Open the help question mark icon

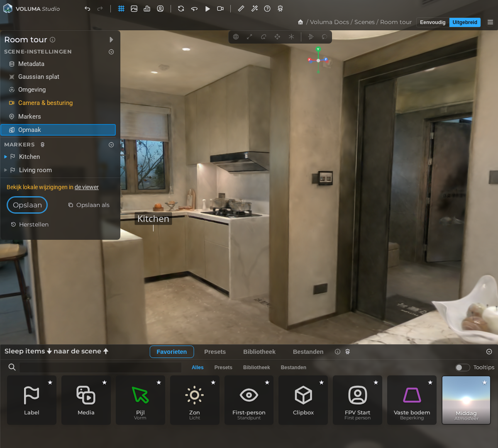pos(267,9)
